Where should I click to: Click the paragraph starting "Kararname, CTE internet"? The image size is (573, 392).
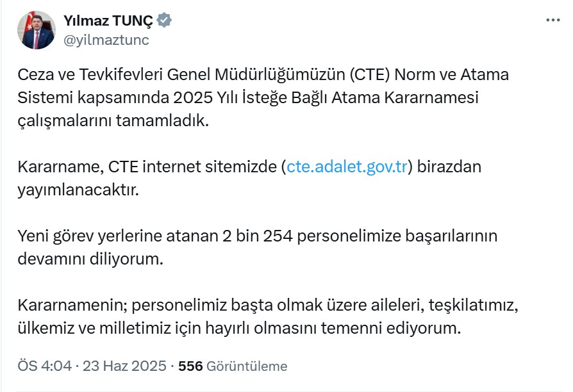(x=250, y=178)
